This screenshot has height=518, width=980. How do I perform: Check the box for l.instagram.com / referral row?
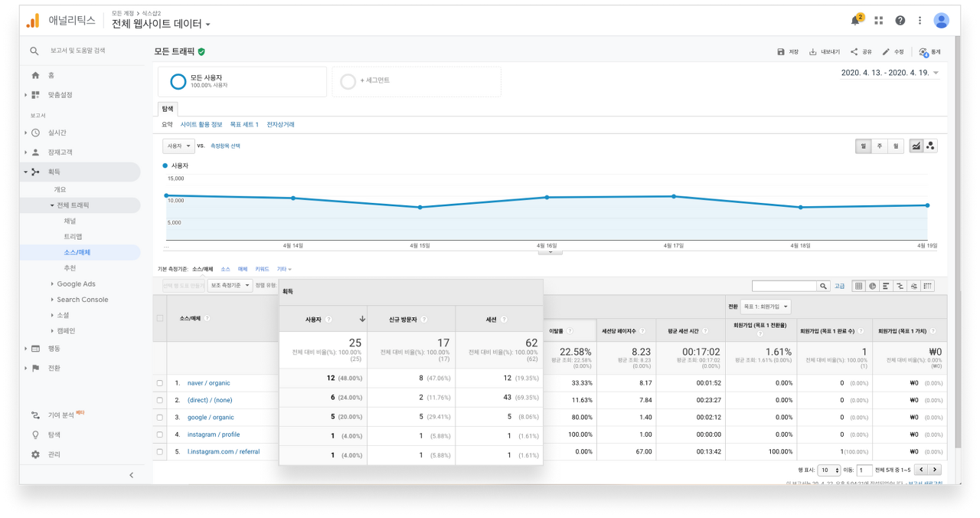tap(160, 452)
